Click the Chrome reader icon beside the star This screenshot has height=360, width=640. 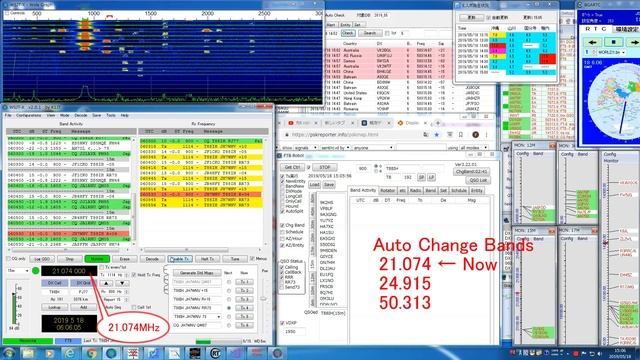pos(449,134)
